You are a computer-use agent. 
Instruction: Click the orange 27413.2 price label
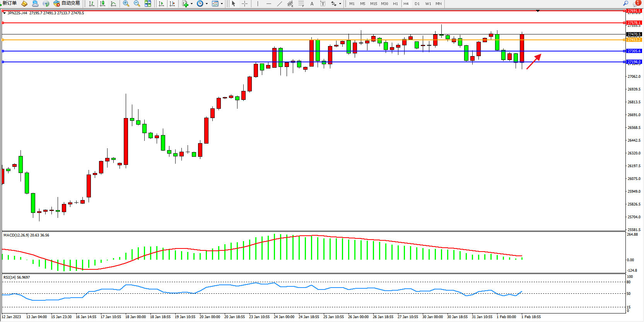(634, 40)
